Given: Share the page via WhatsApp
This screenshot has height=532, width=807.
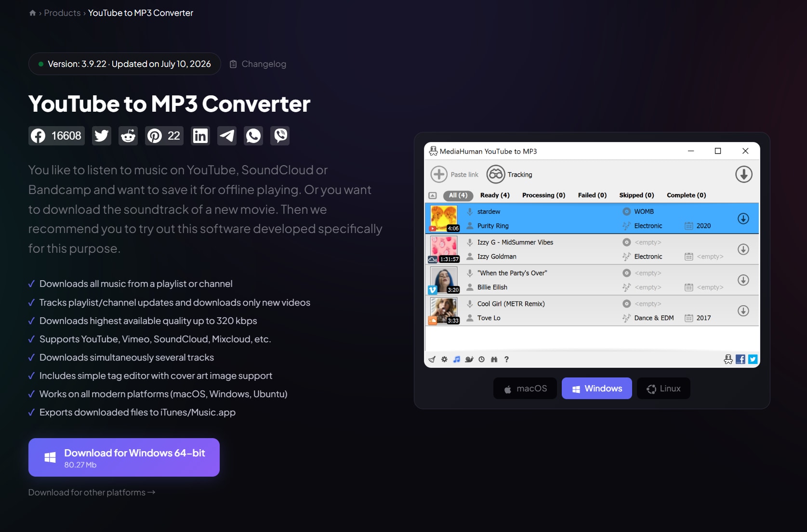Looking at the screenshot, I should (253, 136).
